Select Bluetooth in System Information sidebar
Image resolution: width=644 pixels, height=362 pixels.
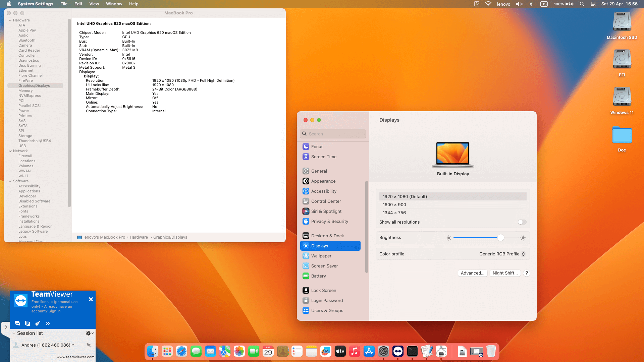(x=27, y=40)
